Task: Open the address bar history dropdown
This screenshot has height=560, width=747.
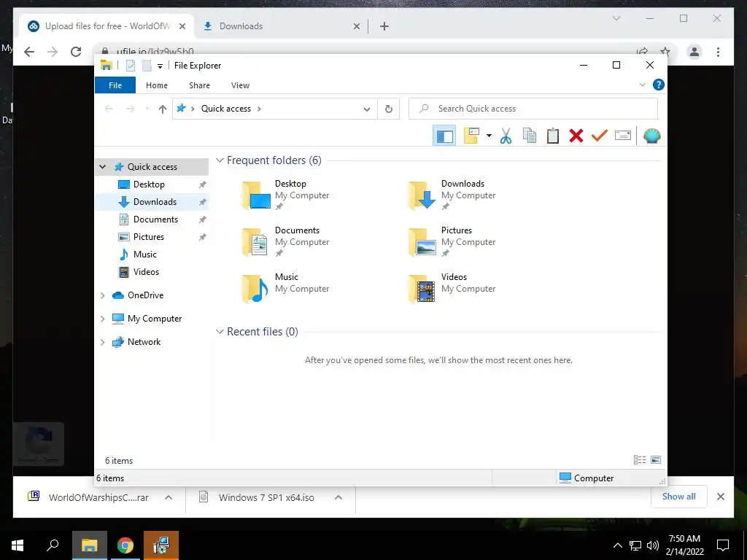Action: [x=367, y=109]
